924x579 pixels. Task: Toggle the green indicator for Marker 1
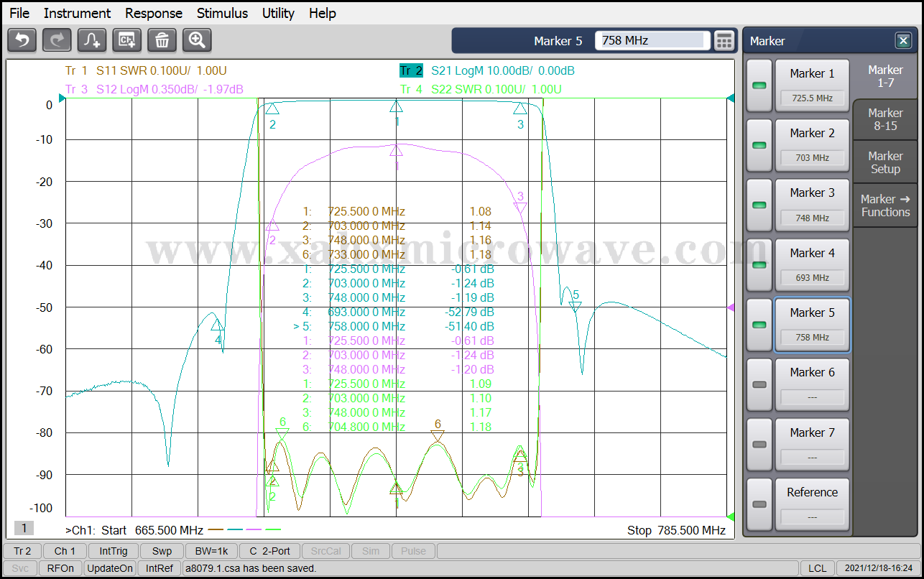point(759,85)
